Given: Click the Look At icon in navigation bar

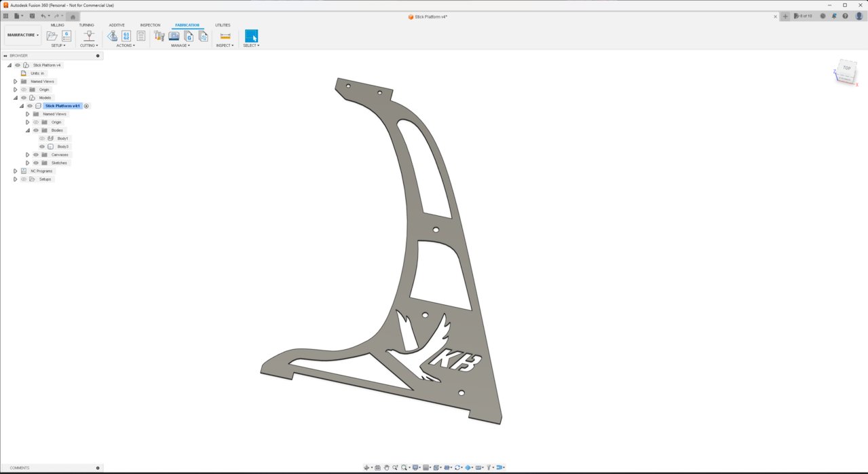Looking at the screenshot, I should 378,467.
